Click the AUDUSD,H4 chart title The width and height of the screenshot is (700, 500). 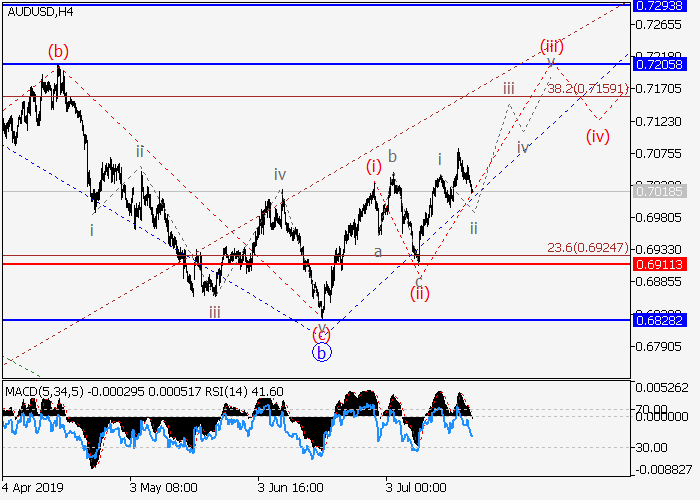[x=39, y=12]
